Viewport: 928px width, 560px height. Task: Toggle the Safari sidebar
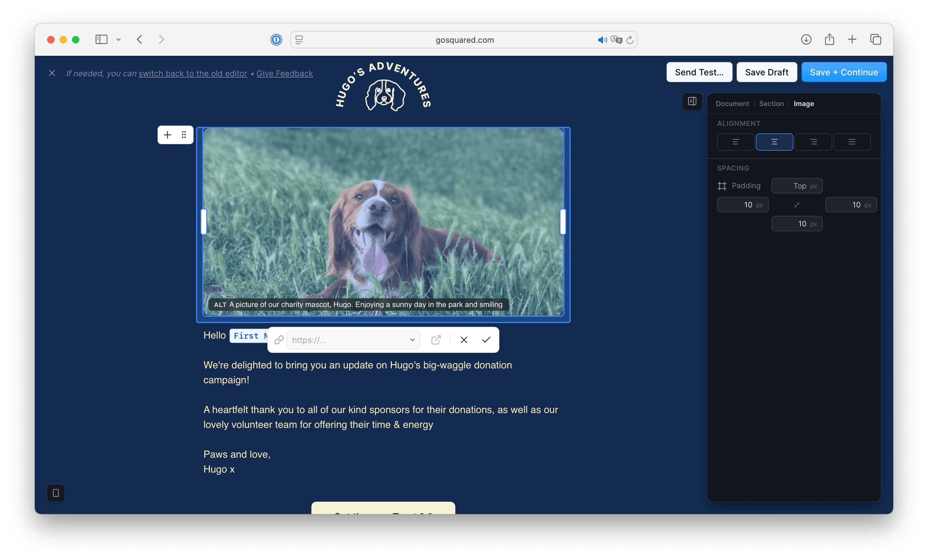(x=101, y=40)
